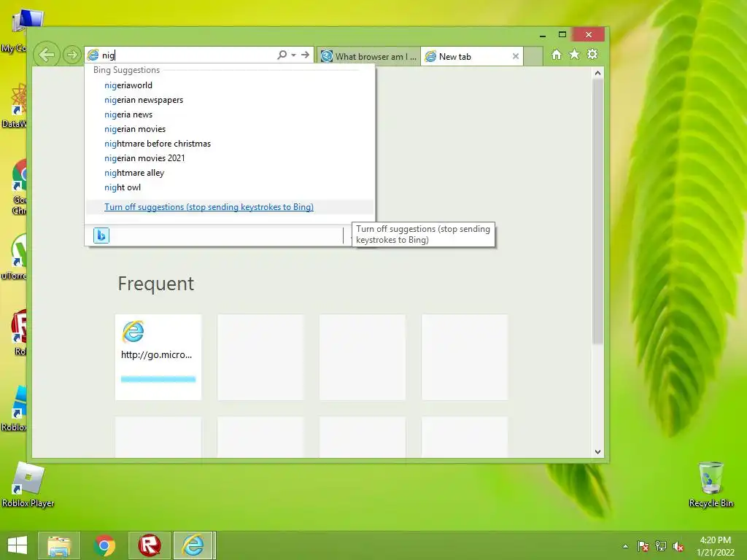This screenshot has height=560, width=747.
Task: Select the Roblox Player desktop icon
Action: pos(28,484)
